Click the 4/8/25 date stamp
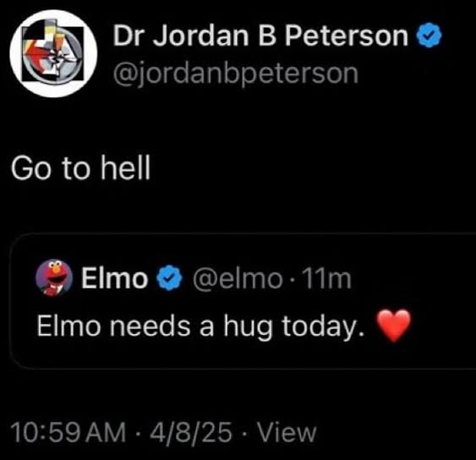The image size is (476, 460). pos(191,432)
